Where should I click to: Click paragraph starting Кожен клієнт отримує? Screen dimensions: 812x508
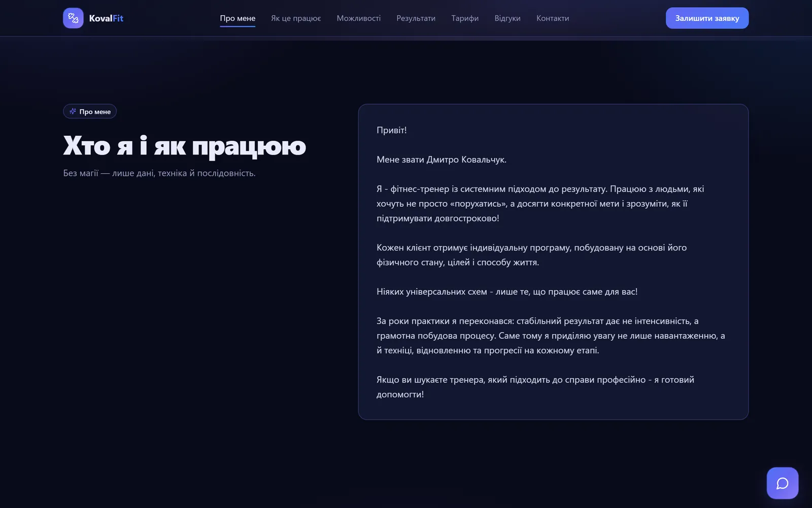(x=531, y=255)
